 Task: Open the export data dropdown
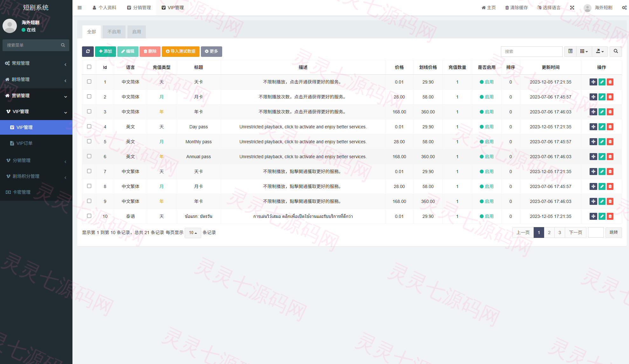click(600, 51)
